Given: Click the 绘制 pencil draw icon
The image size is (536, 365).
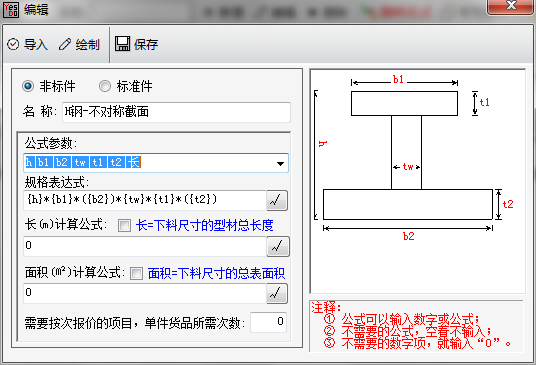Looking at the screenshot, I should (65, 44).
